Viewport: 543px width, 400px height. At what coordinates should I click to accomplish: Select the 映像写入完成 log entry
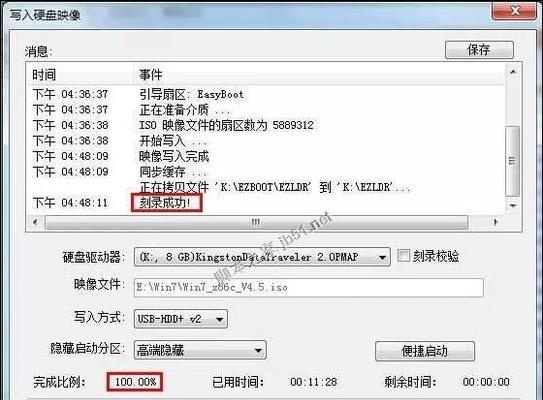(x=174, y=157)
